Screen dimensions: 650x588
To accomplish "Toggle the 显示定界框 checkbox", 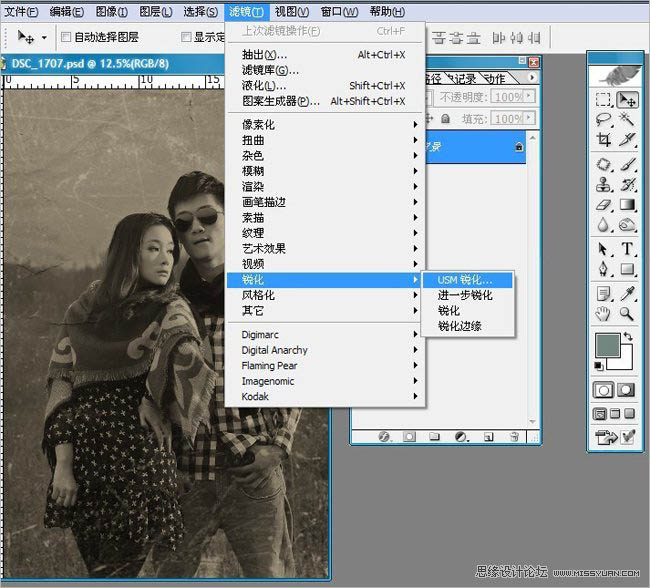I will tap(186, 37).
